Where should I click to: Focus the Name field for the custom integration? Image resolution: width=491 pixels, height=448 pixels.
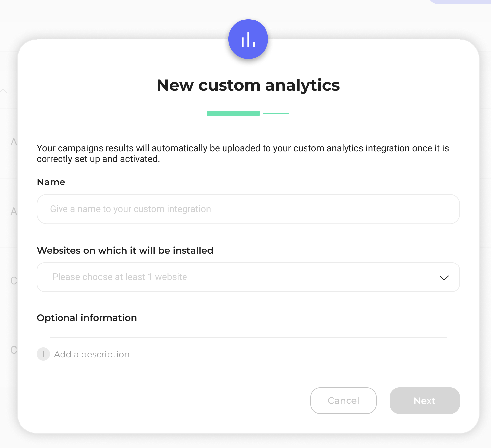248,209
